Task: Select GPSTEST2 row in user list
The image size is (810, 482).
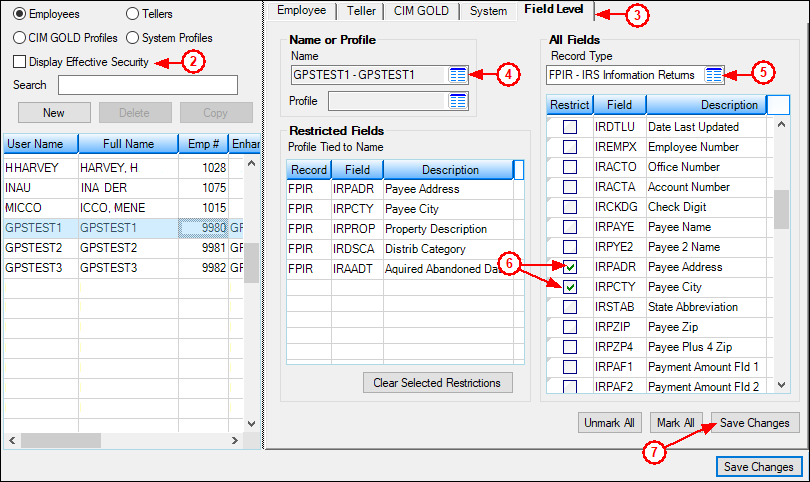Action: [40, 247]
